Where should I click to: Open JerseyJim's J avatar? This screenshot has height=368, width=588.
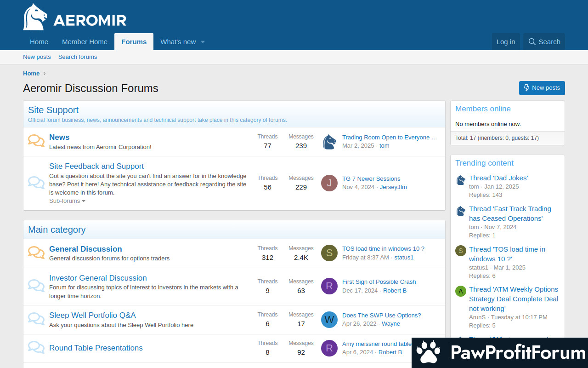(x=329, y=183)
